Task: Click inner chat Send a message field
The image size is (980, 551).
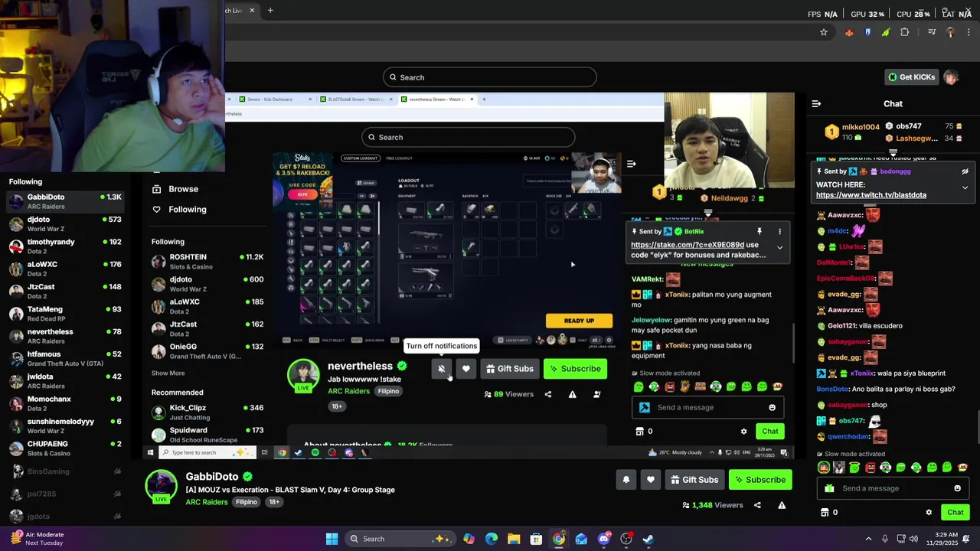Action: click(707, 407)
